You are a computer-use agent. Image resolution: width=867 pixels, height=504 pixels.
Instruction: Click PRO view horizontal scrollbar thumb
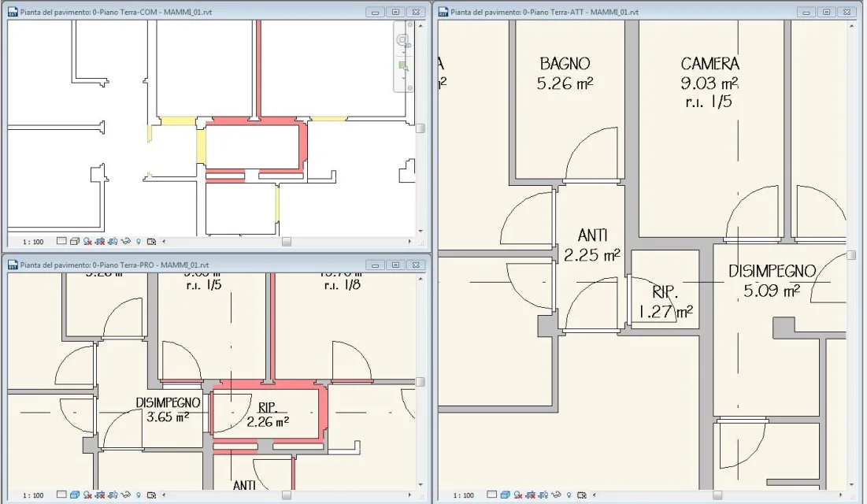(x=287, y=495)
